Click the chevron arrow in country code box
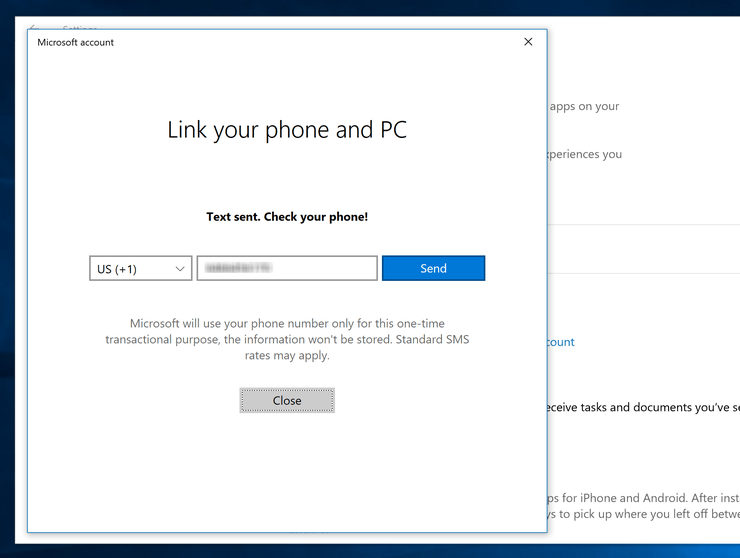Screen dimensions: 740x558 pyautogui.click(x=180, y=269)
